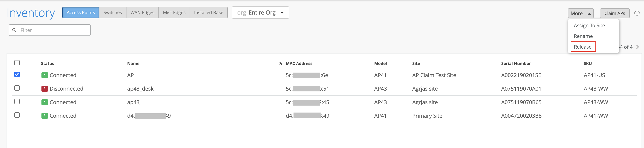
Task: Uncheck the checkbox for AP row
Action: pos(17,74)
